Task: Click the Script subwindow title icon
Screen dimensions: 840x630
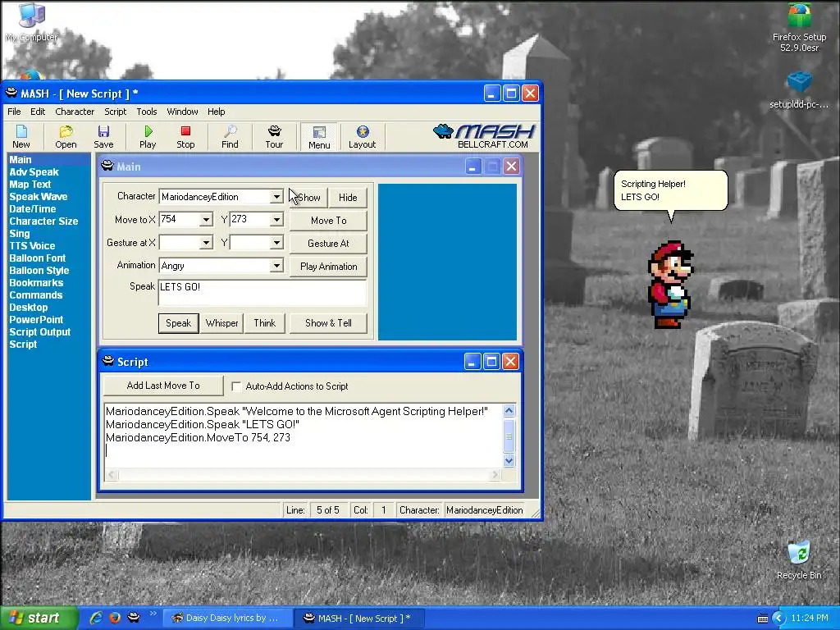Action: (x=108, y=361)
